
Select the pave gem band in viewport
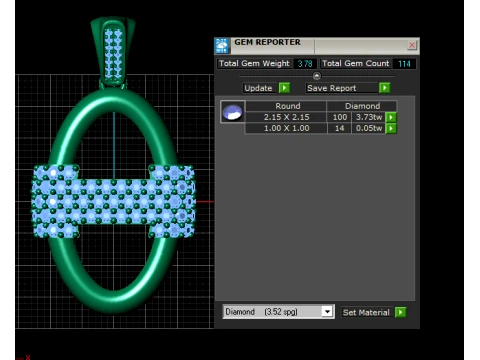(113, 201)
